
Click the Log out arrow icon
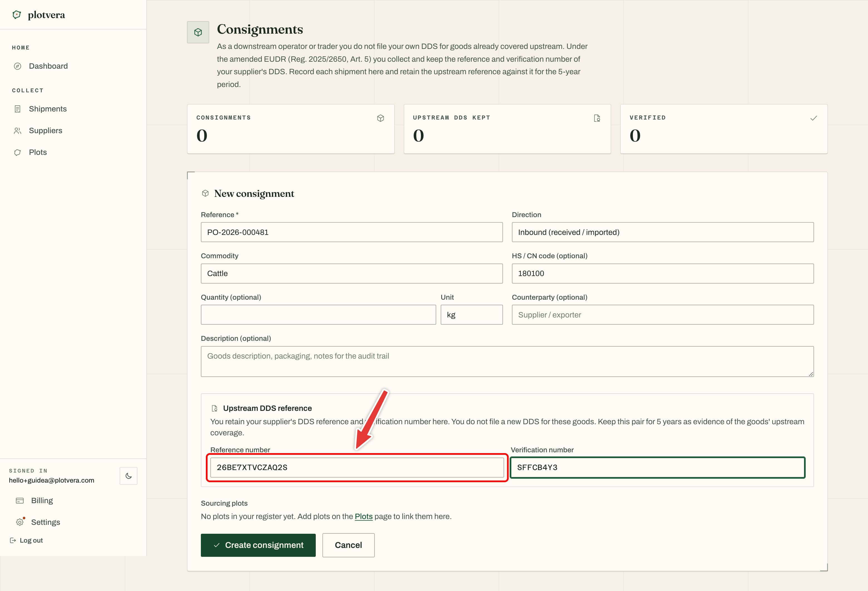[x=13, y=540]
